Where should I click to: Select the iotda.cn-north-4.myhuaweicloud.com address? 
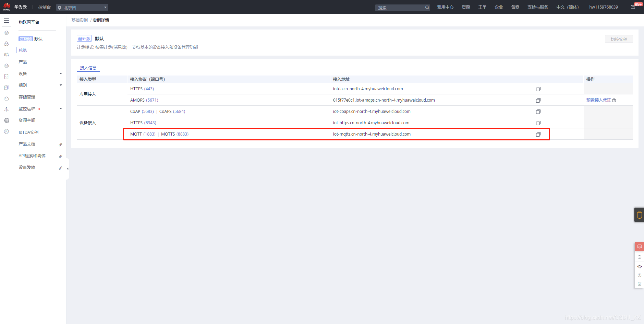(x=368, y=89)
